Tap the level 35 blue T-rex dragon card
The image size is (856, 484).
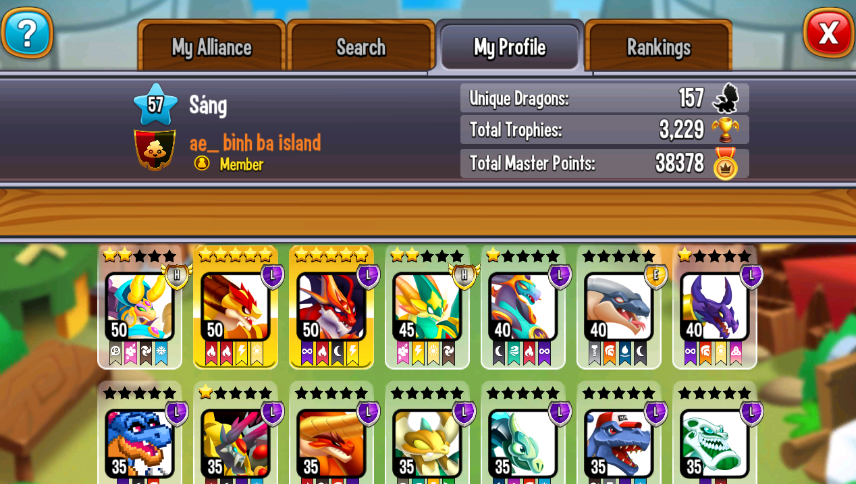pyautogui.click(x=140, y=434)
